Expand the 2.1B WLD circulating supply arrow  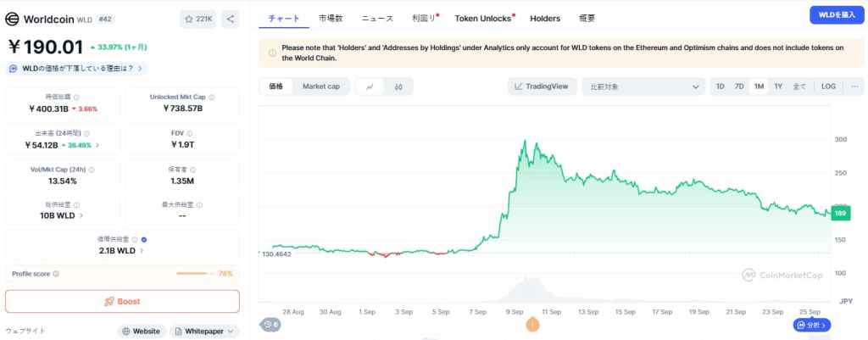click(142, 251)
